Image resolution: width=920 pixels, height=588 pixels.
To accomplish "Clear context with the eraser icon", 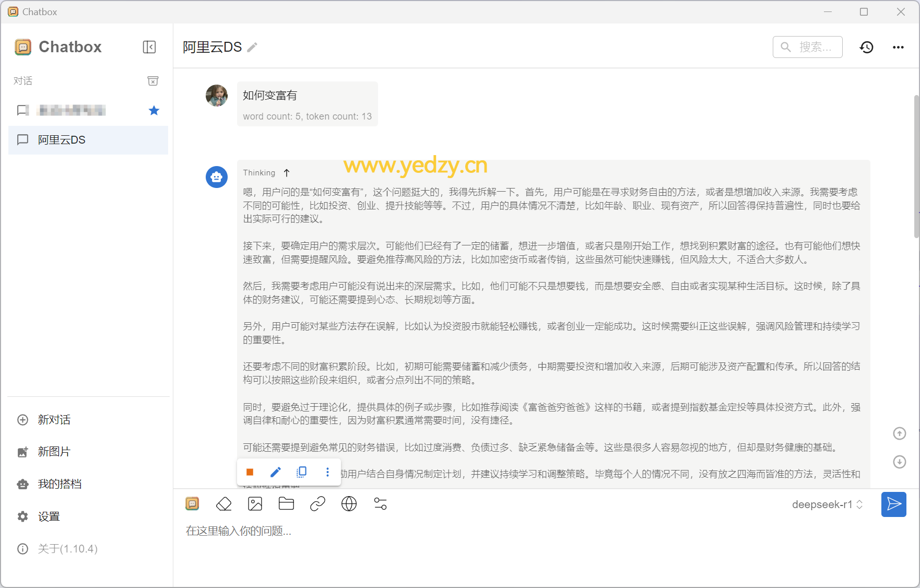I will 223,504.
